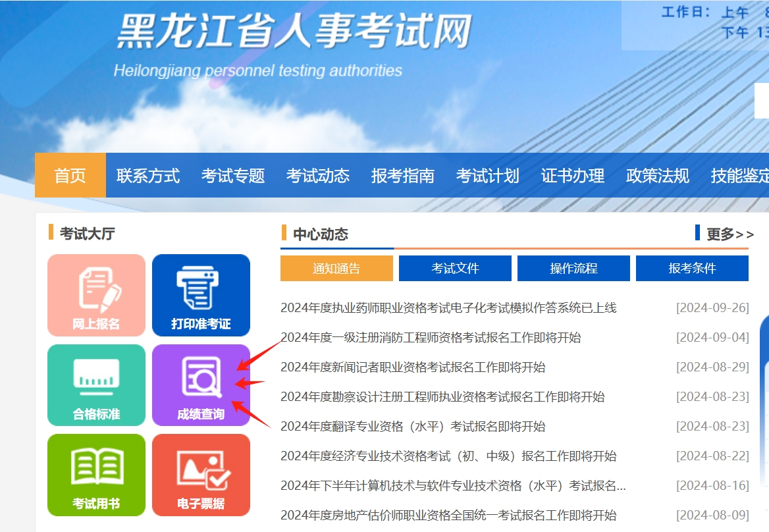
Task: Open the 考试用书 exam books icon
Action: click(x=96, y=474)
